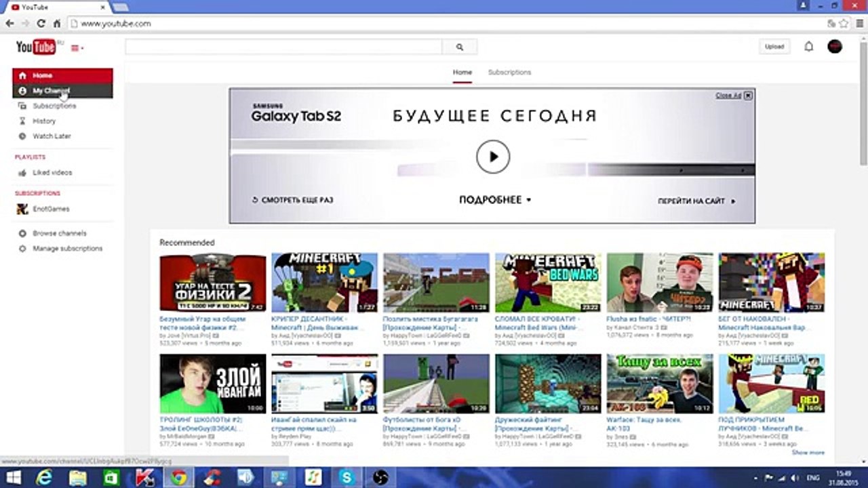Click the translate icon in the address bar

(x=831, y=23)
